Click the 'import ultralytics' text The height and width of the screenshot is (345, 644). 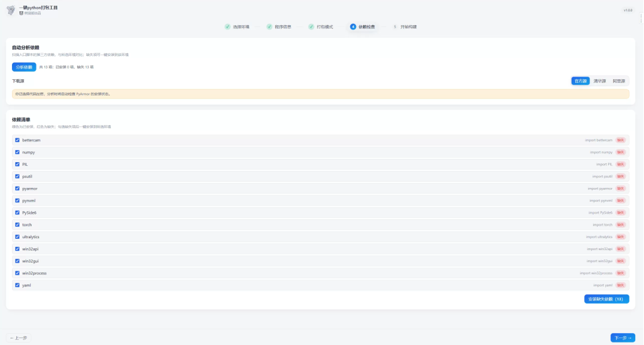click(x=599, y=237)
